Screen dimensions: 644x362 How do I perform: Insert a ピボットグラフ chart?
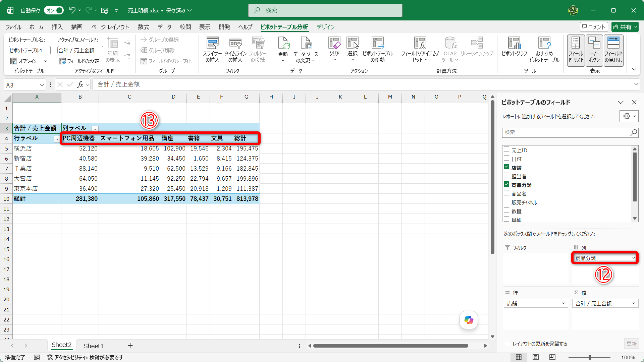click(x=514, y=47)
